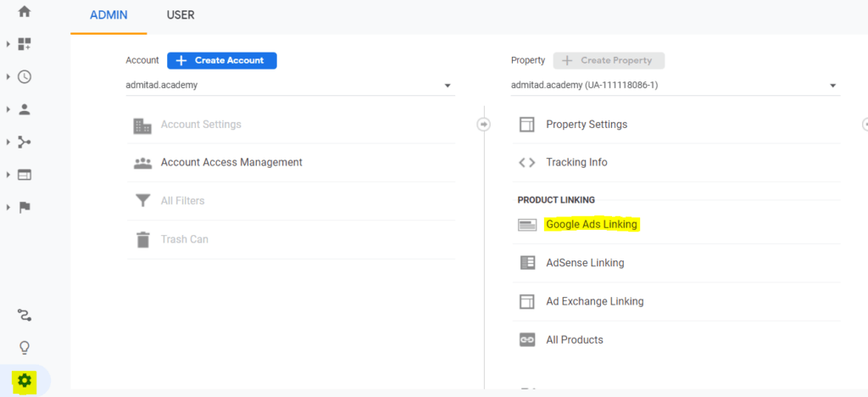Open Tracking Info

pos(576,163)
